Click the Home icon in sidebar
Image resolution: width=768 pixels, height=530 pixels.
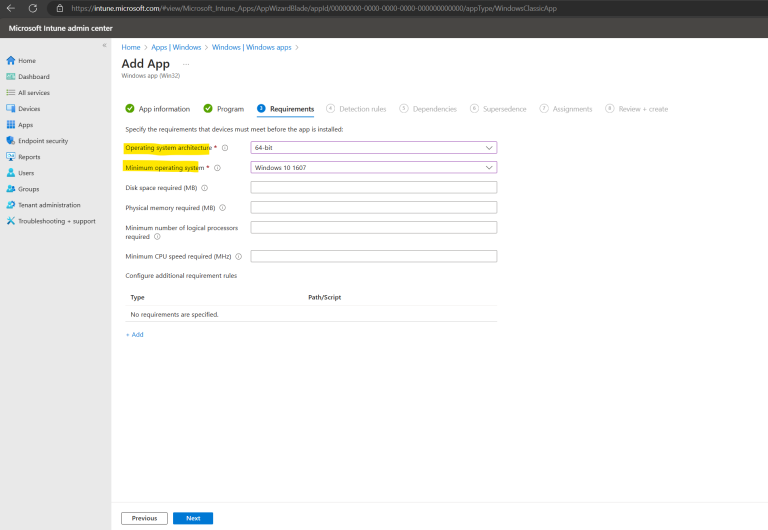[11, 60]
